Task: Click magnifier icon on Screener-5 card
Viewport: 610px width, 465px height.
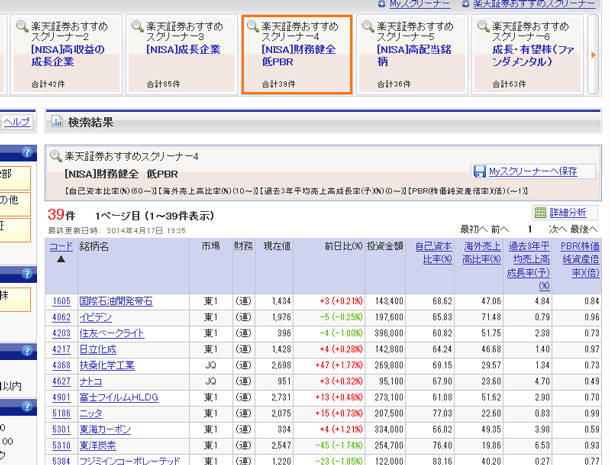Action: (x=368, y=26)
